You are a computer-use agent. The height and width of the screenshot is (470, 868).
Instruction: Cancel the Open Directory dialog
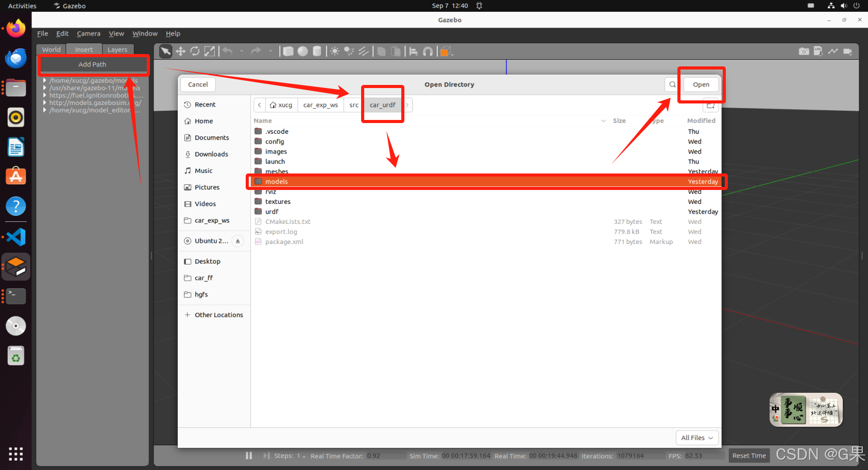198,84
